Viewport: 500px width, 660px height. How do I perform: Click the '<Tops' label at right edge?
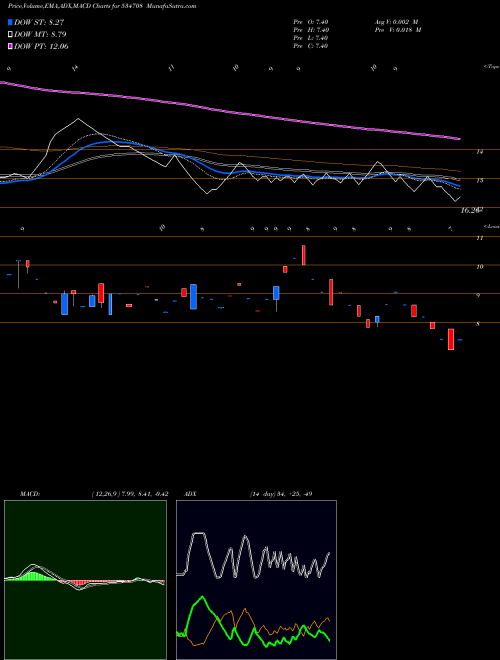tap(491, 67)
